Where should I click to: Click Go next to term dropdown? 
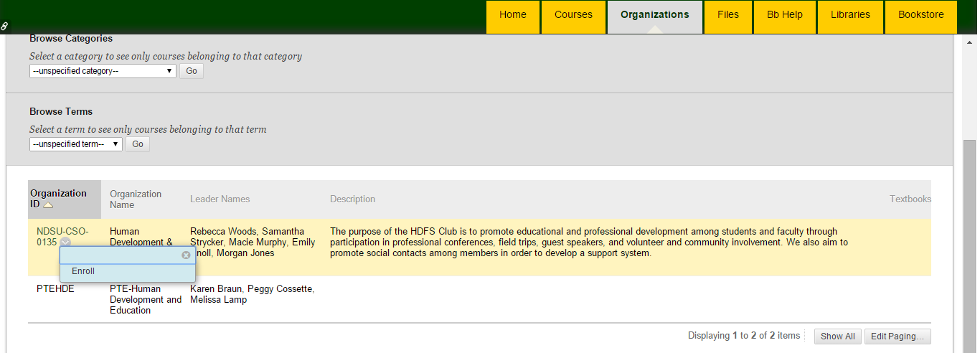[x=138, y=144]
